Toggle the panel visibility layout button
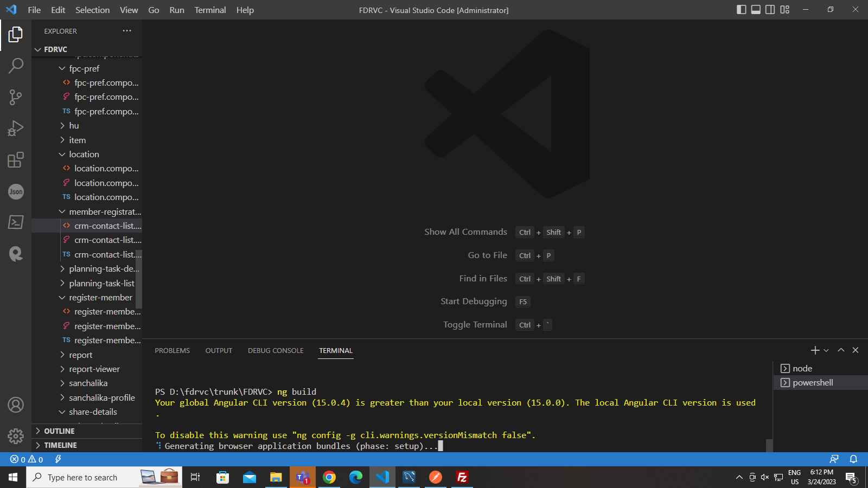Image resolution: width=868 pixels, height=488 pixels. [756, 10]
